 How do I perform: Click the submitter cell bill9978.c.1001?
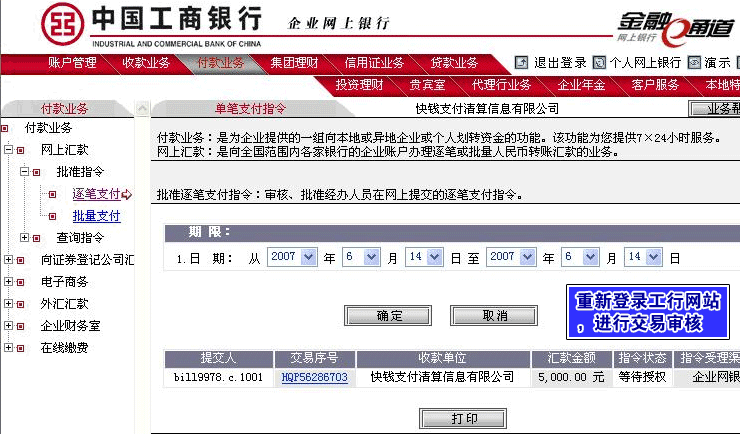point(219,377)
